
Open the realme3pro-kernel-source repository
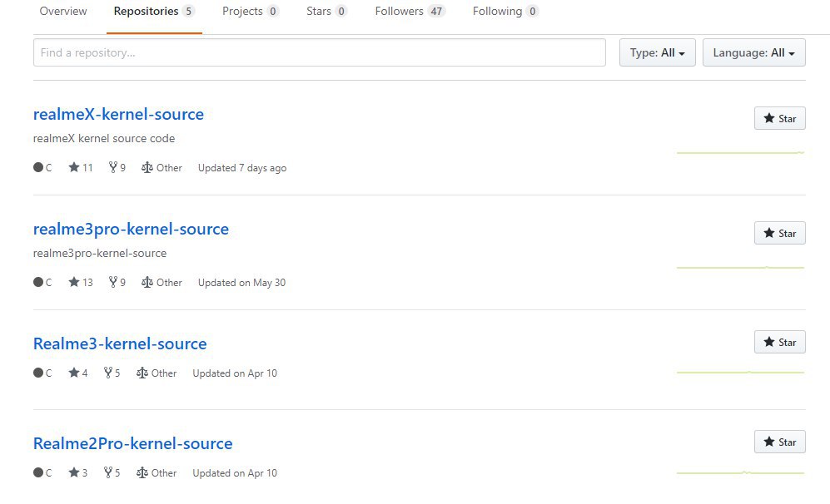point(131,229)
